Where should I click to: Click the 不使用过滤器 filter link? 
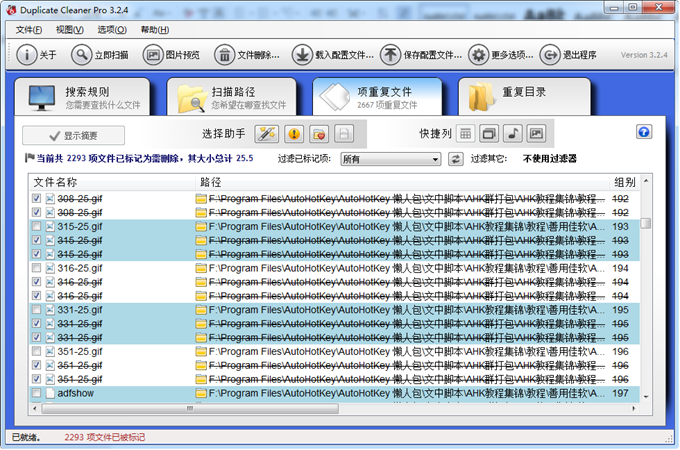[x=549, y=159]
